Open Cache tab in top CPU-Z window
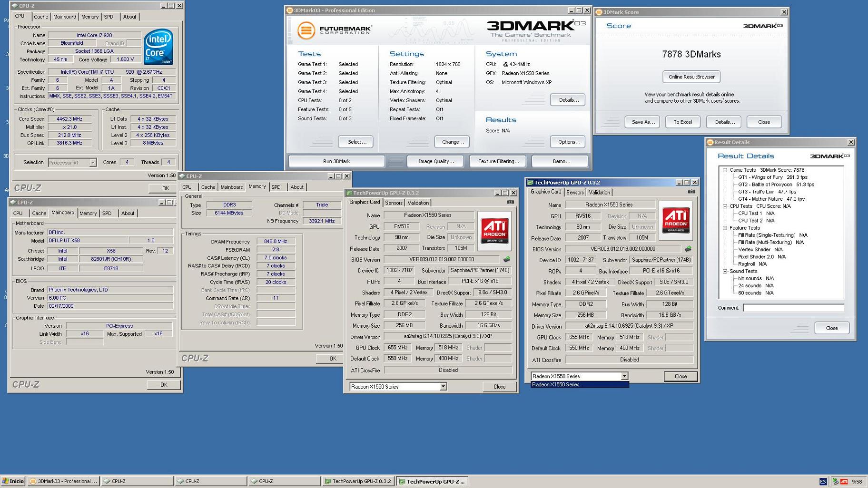Image resolution: width=868 pixels, height=488 pixels. click(41, 17)
